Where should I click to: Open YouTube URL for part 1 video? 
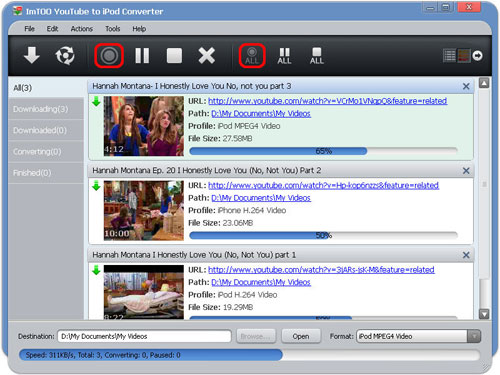(321, 269)
